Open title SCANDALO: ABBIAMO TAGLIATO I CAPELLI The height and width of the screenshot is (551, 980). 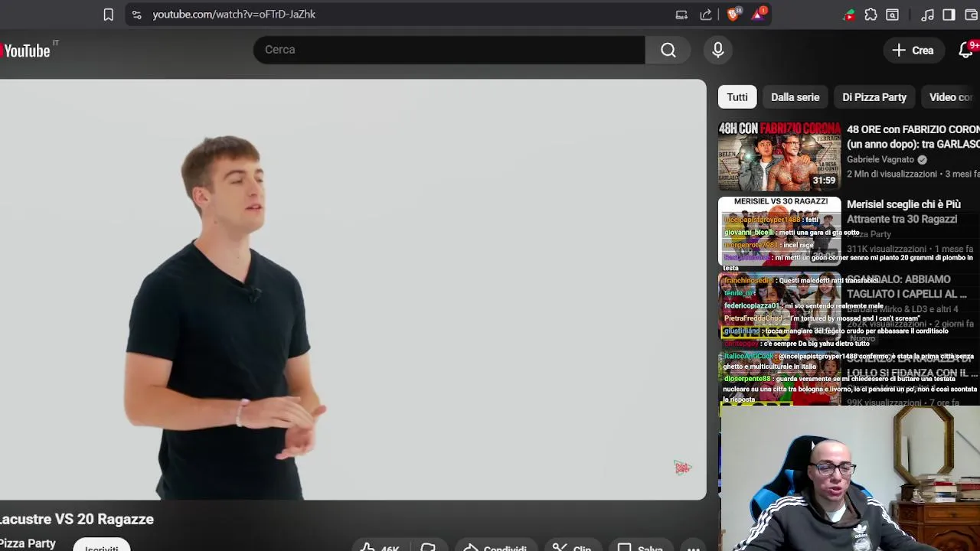906,287
